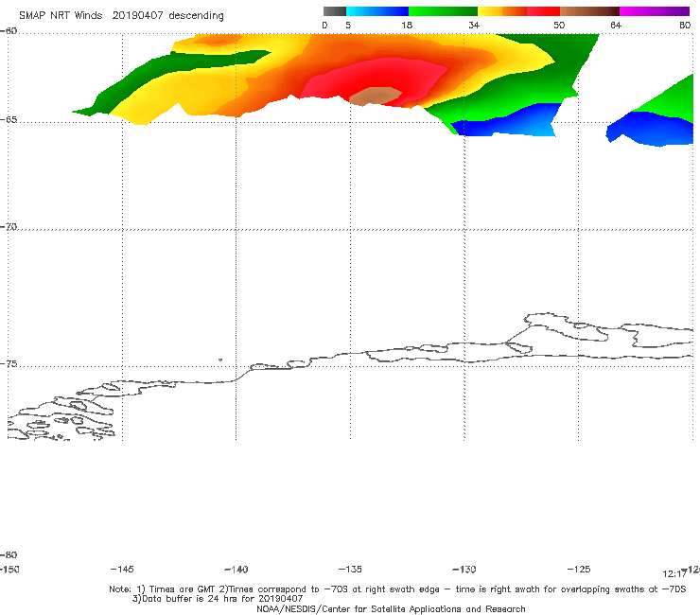The height and width of the screenshot is (615, 700).
Task: Click the color scale label '18'
Action: (x=407, y=25)
